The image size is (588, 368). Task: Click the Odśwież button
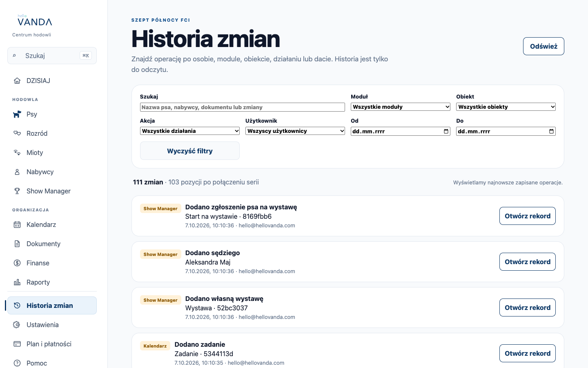[x=543, y=46]
